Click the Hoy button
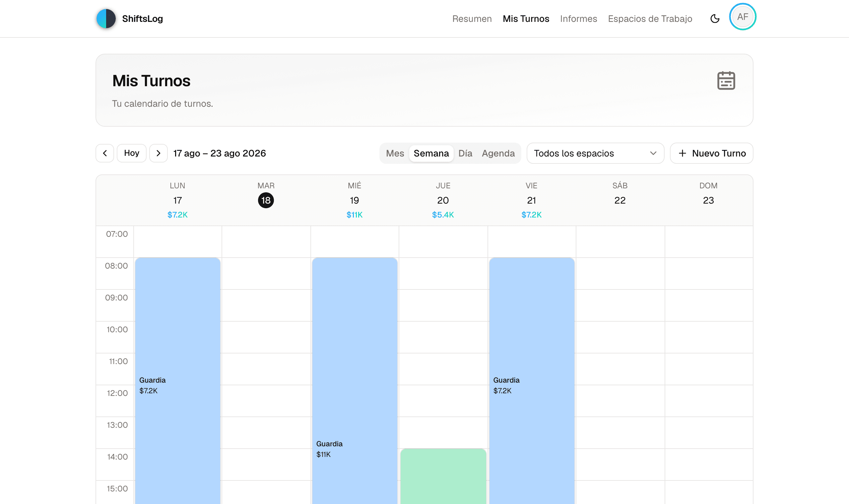849x504 pixels. (132, 153)
